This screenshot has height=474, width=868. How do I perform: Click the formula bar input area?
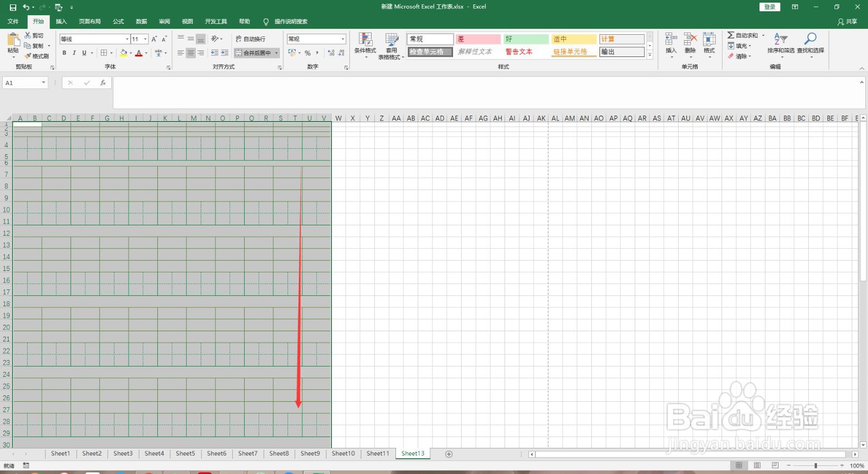tap(486, 92)
